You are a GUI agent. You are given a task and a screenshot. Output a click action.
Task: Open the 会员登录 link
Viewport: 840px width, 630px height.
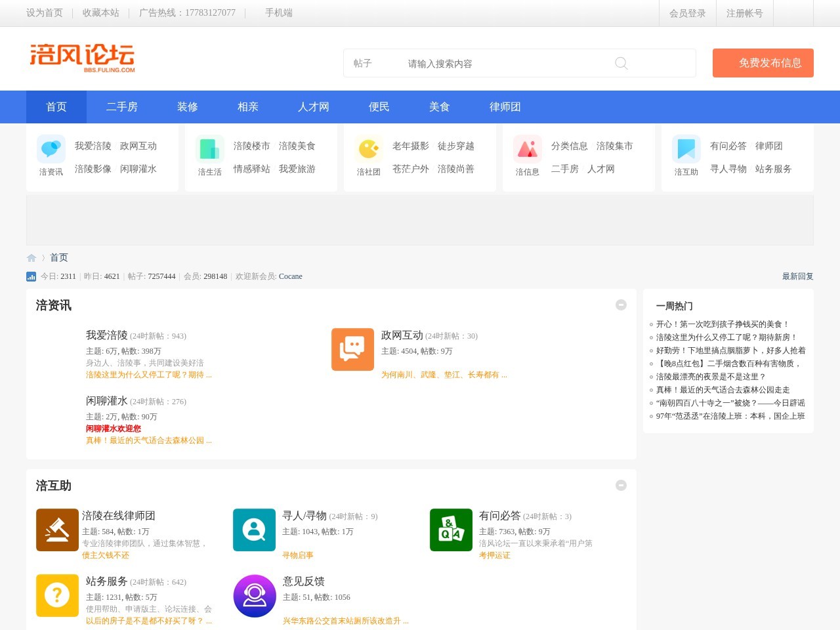pos(687,13)
